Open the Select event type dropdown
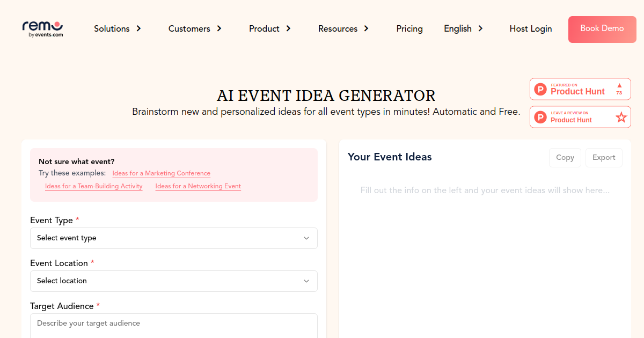The width and height of the screenshot is (644, 338). (174, 238)
